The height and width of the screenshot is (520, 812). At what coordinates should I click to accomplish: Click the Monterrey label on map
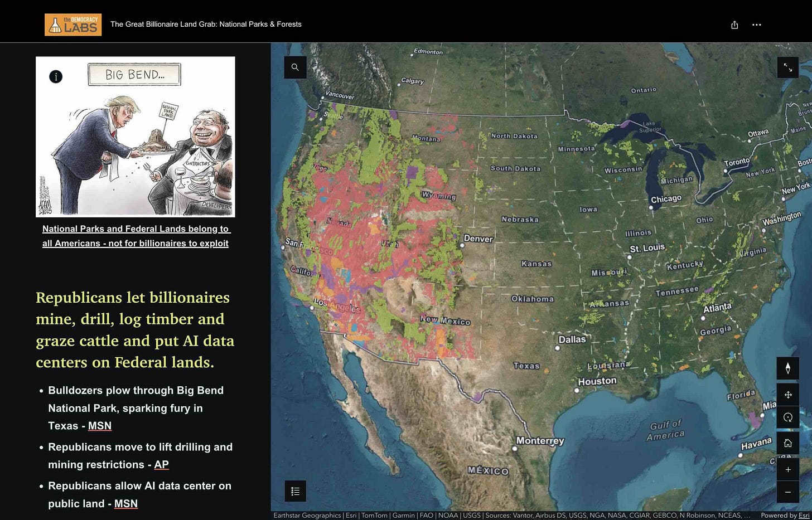pos(540,441)
